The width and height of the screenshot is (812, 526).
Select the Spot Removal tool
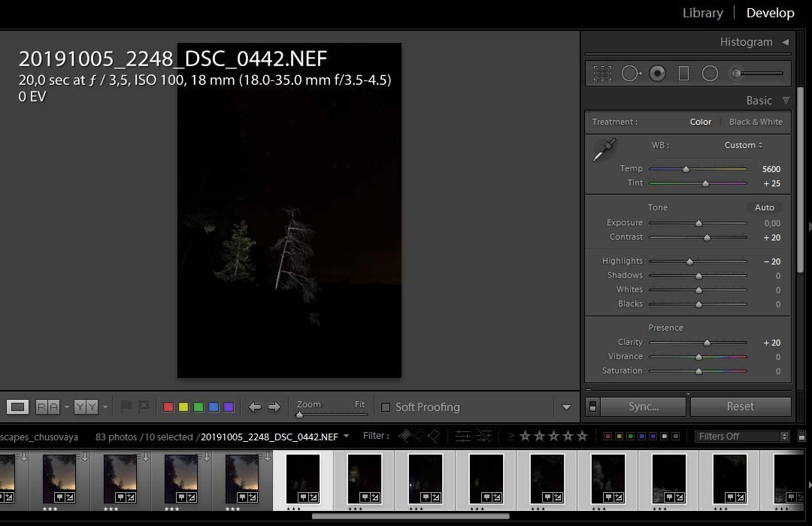pos(631,74)
